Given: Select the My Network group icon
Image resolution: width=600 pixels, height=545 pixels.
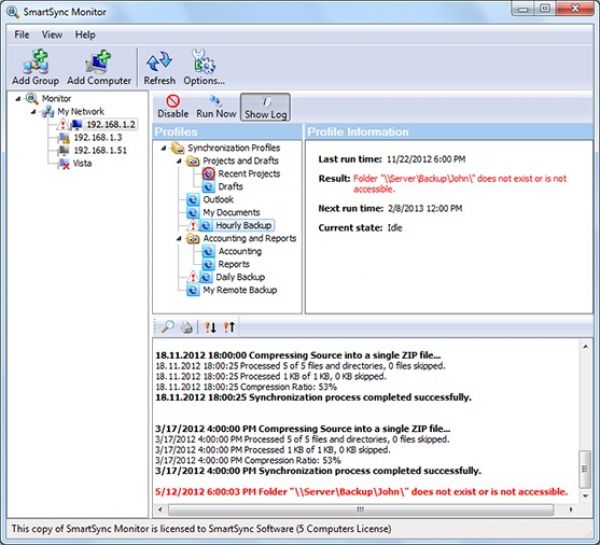Looking at the screenshot, I should [x=48, y=111].
